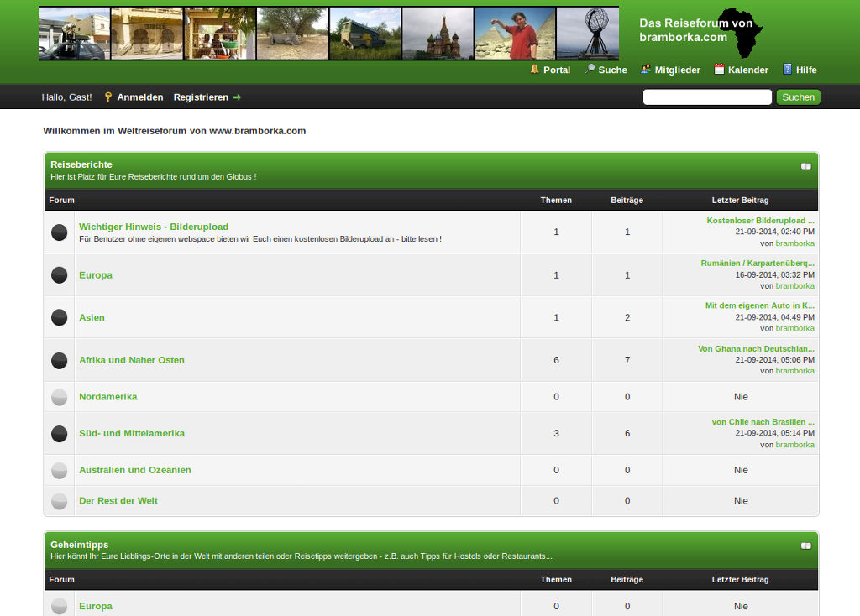Click into the search text field
This screenshot has height=616, width=860.
pos(707,97)
